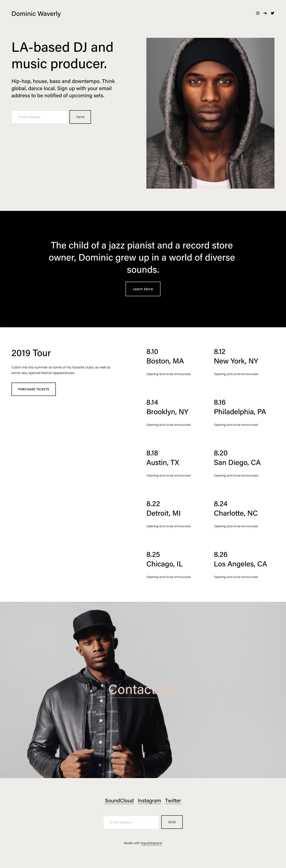The image size is (286, 868).
Task: Click the Dominic Waverly site title
Action: 36,14
